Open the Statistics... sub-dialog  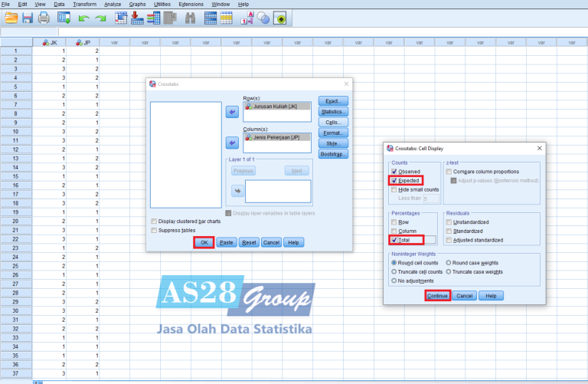(333, 111)
